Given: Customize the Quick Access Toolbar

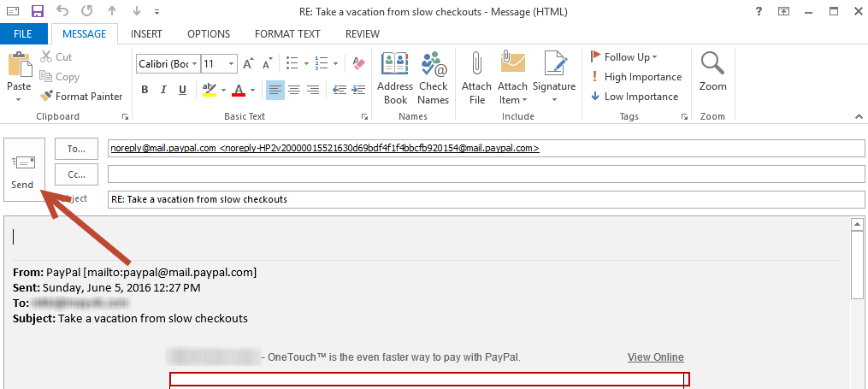Looking at the screenshot, I should click(x=157, y=12).
